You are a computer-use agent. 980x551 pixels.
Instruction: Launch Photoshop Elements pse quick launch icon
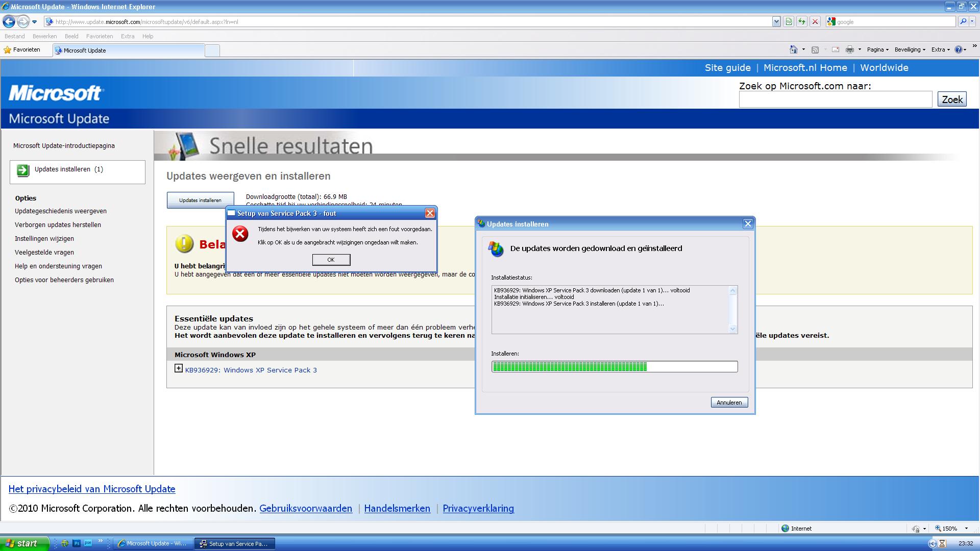click(x=88, y=543)
